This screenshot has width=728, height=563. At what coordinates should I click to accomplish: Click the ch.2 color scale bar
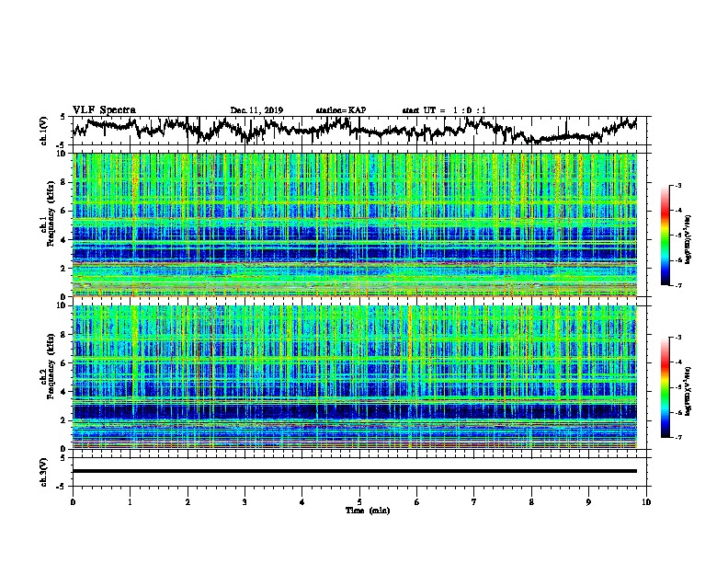665,387
